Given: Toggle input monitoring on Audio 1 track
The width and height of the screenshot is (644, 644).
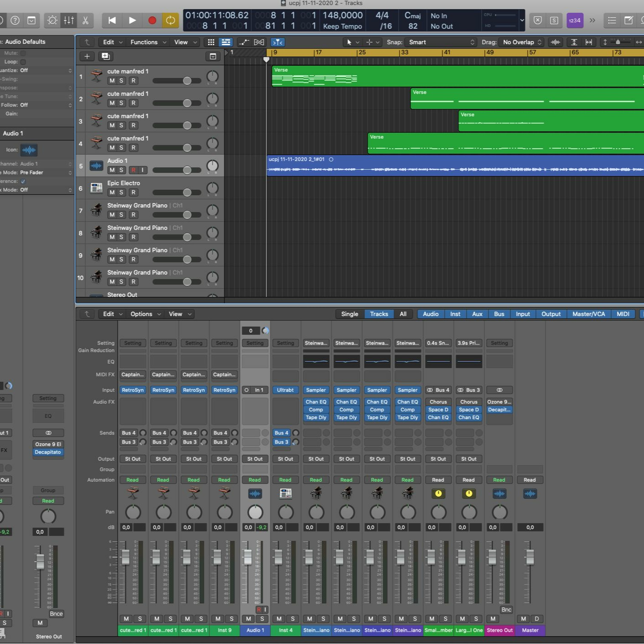Looking at the screenshot, I should (x=142, y=170).
